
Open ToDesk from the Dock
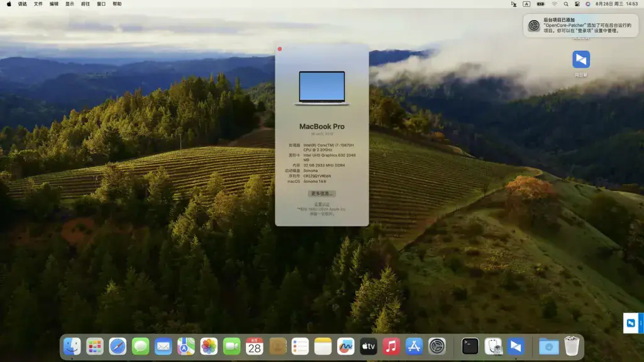516,346
